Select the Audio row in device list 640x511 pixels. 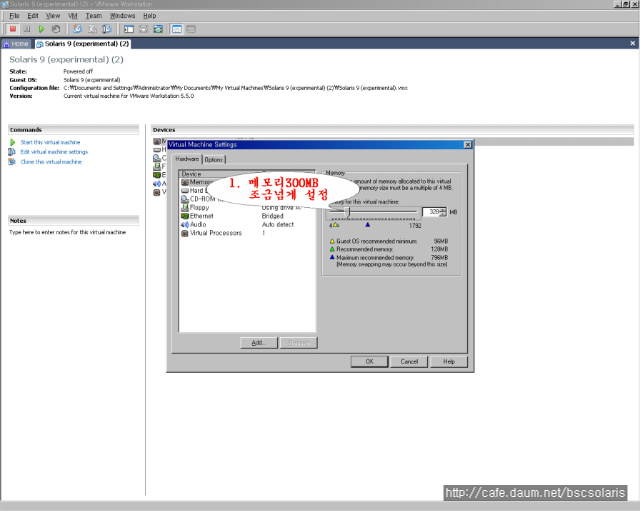pos(247,224)
